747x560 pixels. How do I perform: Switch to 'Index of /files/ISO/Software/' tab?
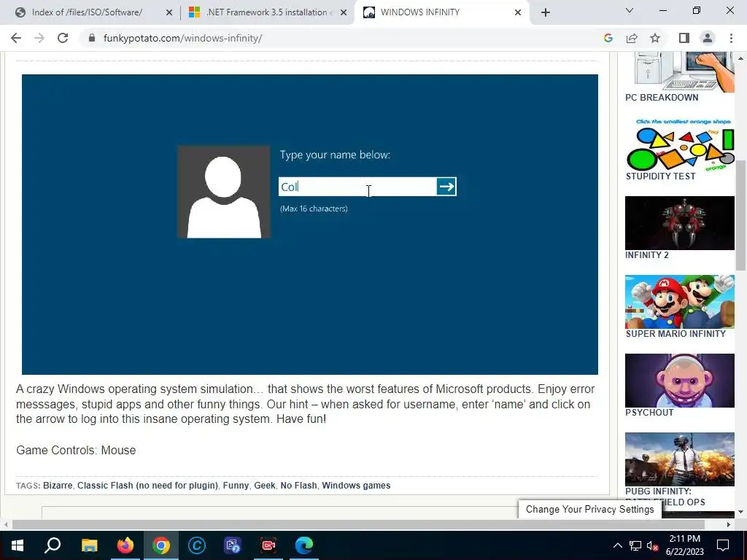pyautogui.click(x=87, y=12)
